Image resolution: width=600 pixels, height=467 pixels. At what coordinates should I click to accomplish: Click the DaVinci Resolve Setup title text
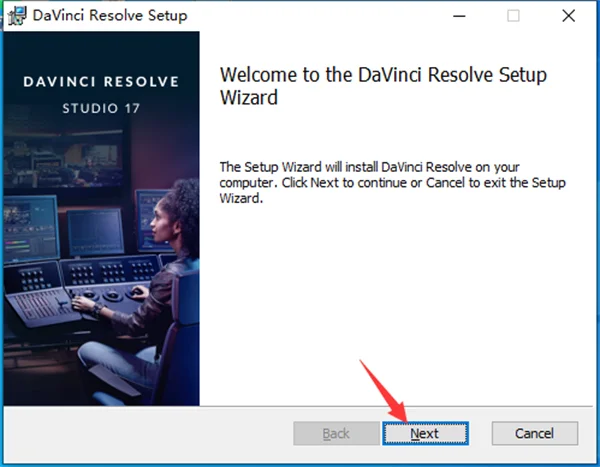110,16
